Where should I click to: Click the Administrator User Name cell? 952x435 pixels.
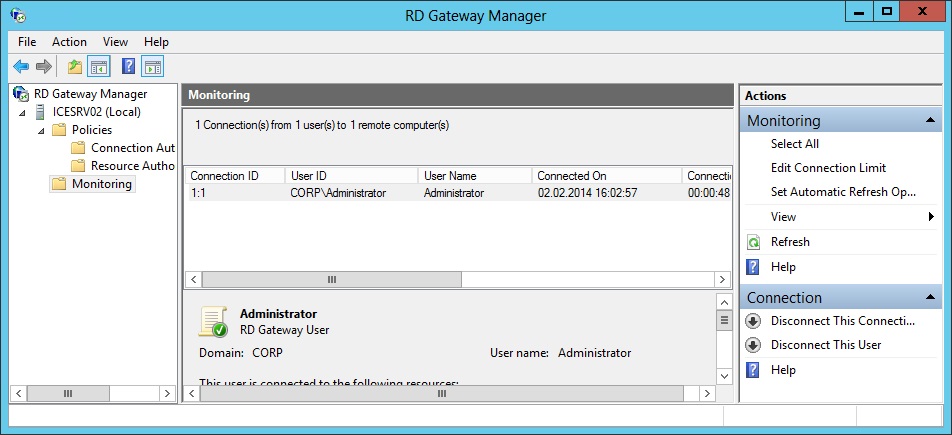point(454,193)
